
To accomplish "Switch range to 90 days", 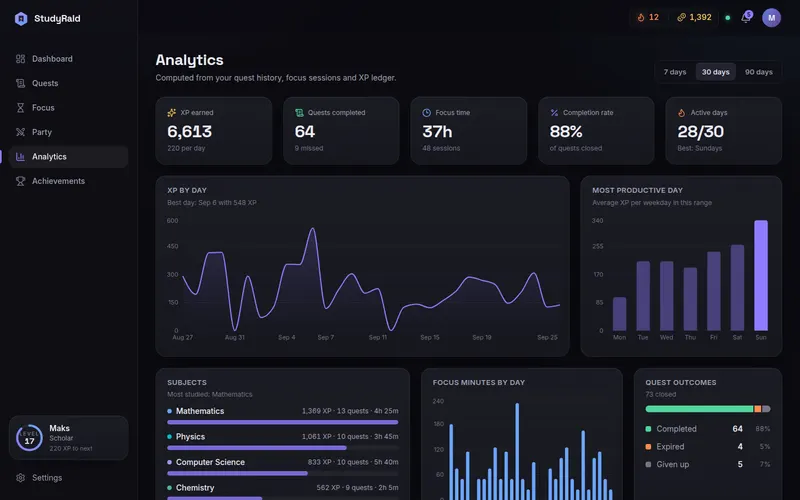I will point(759,72).
